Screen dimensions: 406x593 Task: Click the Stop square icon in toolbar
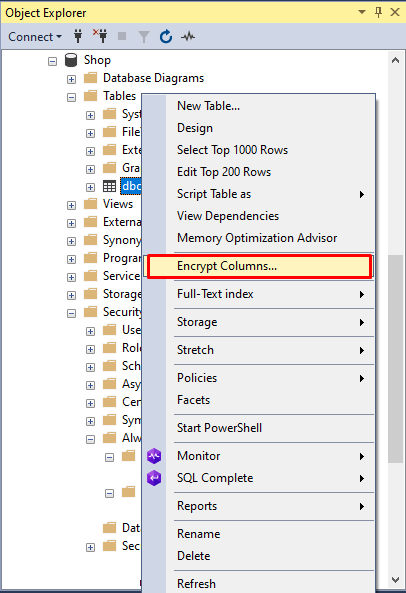pos(122,36)
